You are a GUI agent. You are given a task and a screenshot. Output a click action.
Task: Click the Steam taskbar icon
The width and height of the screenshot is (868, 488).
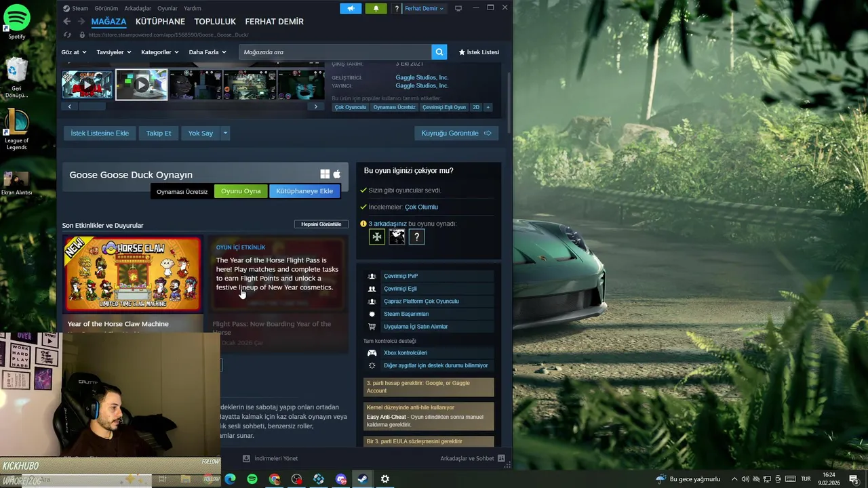[363, 479]
